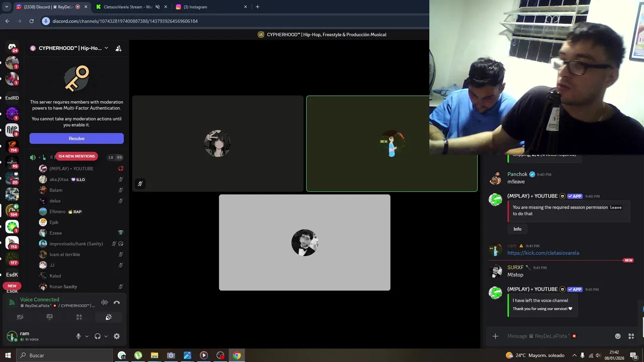Reload the page
The width and height of the screenshot is (644, 362).
[31, 21]
